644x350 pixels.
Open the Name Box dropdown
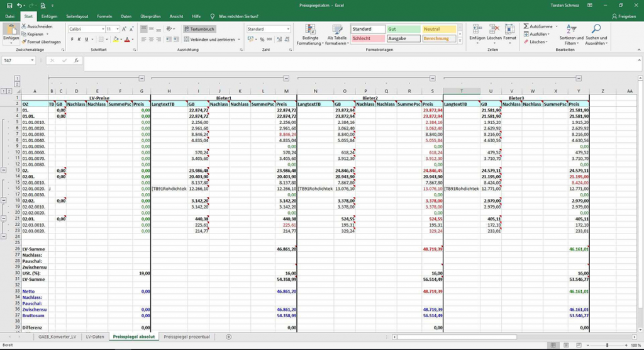pos(32,60)
